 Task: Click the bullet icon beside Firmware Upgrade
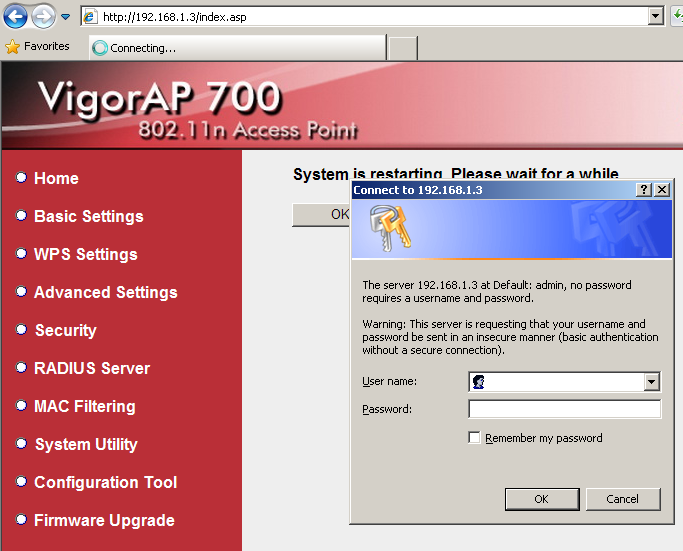pos(21,519)
